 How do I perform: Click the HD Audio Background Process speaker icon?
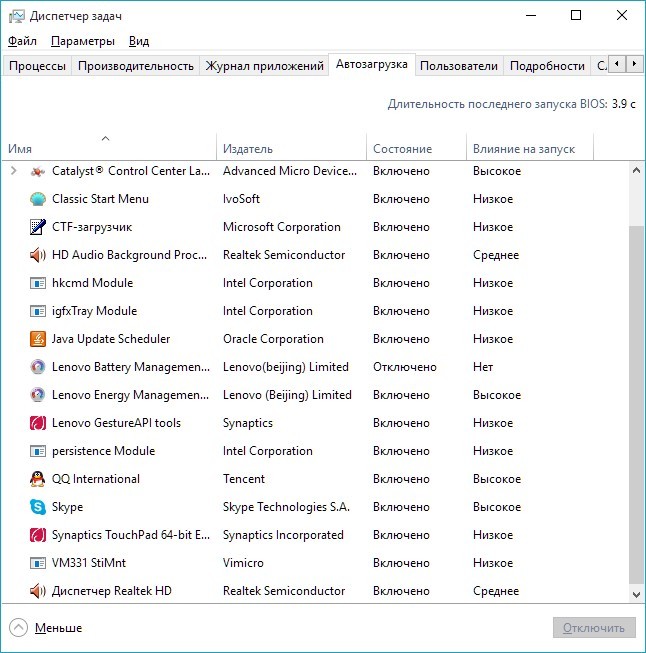tap(38, 255)
